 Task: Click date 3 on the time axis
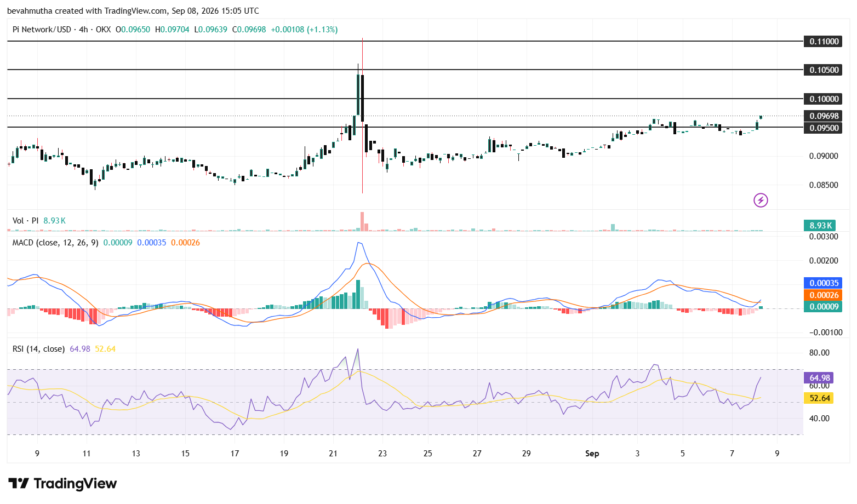click(637, 453)
